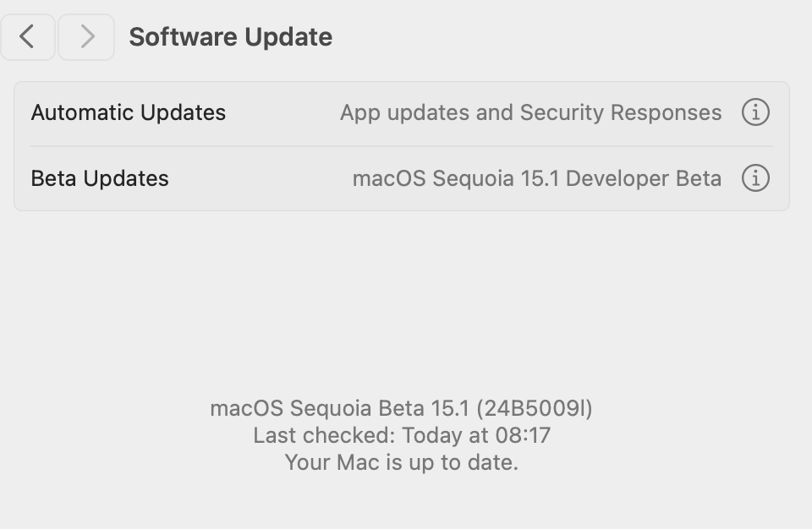Click empty space below the settings list
Screen dimensions: 812x529
pyautogui.click(x=402, y=296)
